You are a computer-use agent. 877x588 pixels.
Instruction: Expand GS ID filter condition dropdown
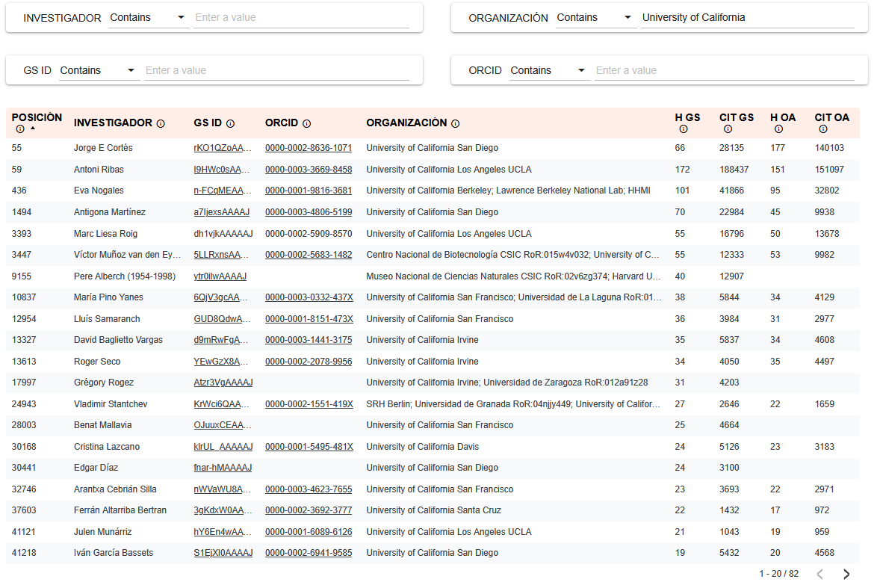[x=98, y=71]
